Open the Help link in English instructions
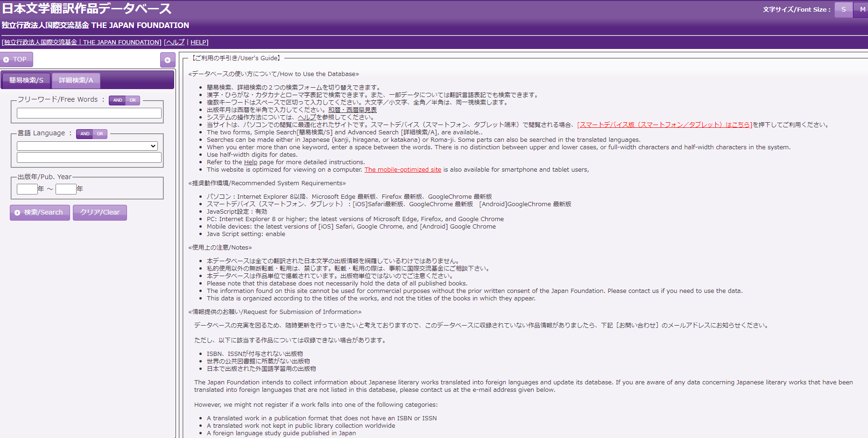Image resolution: width=868 pixels, height=438 pixels. tap(251, 162)
